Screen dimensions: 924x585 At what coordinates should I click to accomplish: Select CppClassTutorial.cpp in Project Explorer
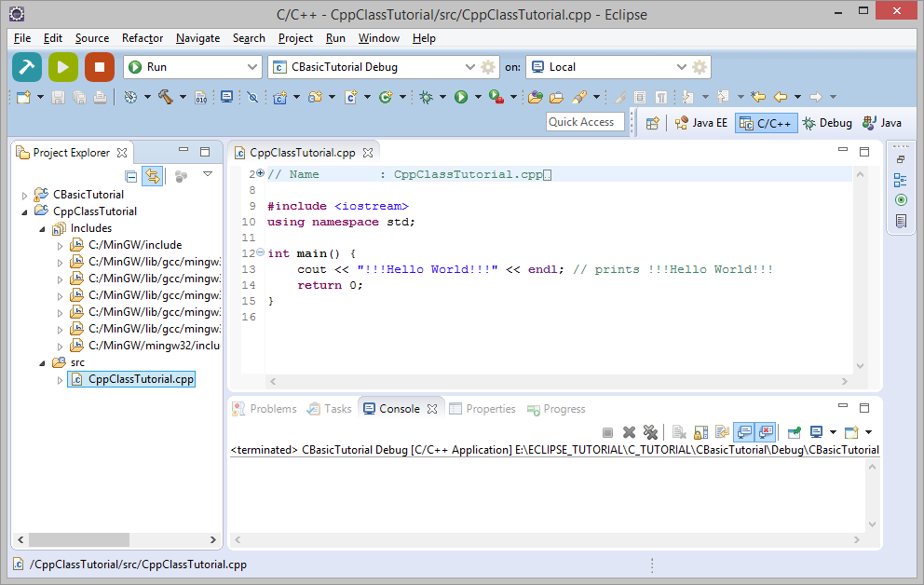pos(131,379)
